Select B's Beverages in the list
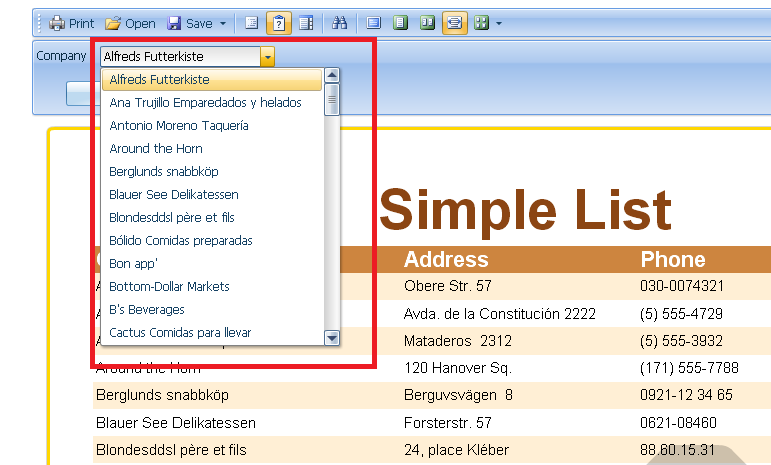Screen dimensions: 771x465 click(x=212, y=310)
